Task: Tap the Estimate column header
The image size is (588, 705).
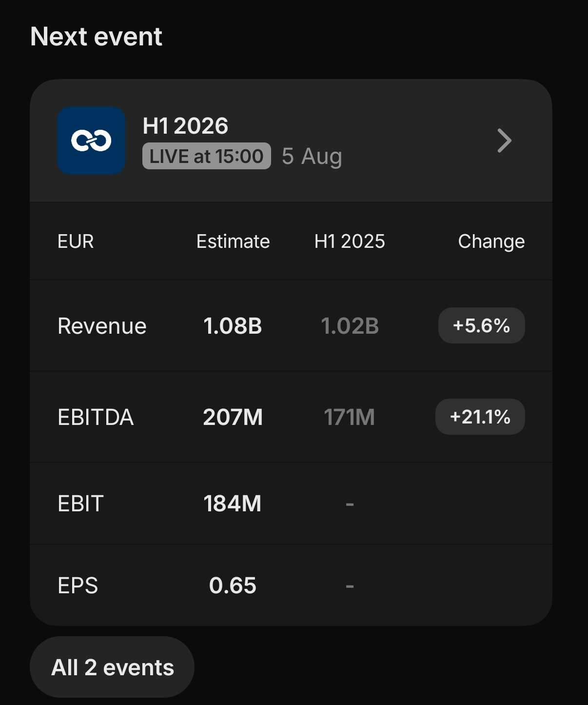Action: [x=233, y=242]
